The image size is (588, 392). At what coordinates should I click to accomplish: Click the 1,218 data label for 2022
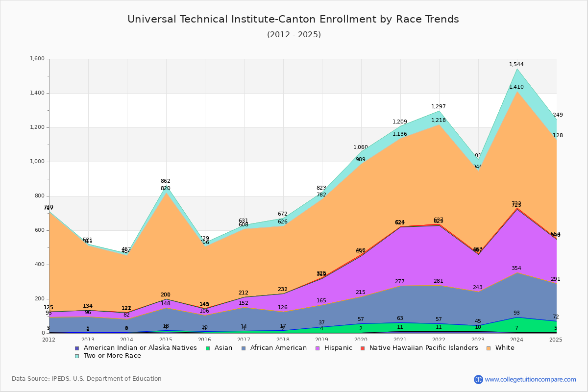pyautogui.click(x=439, y=121)
